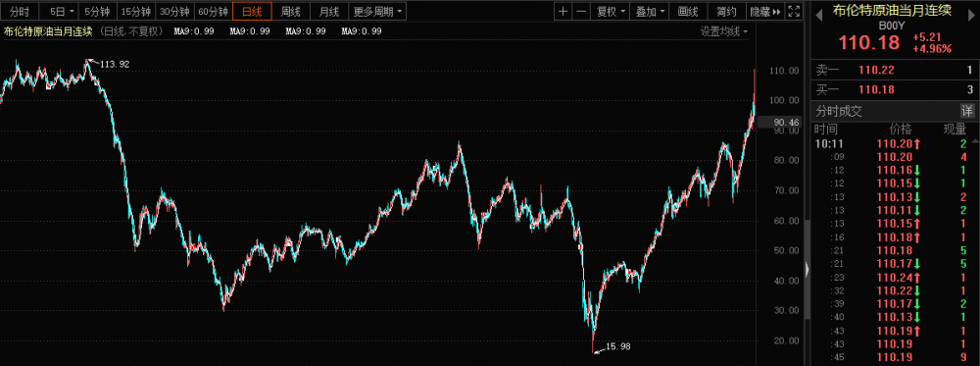Click the scroll-up arrow of trade list

tap(976, 141)
